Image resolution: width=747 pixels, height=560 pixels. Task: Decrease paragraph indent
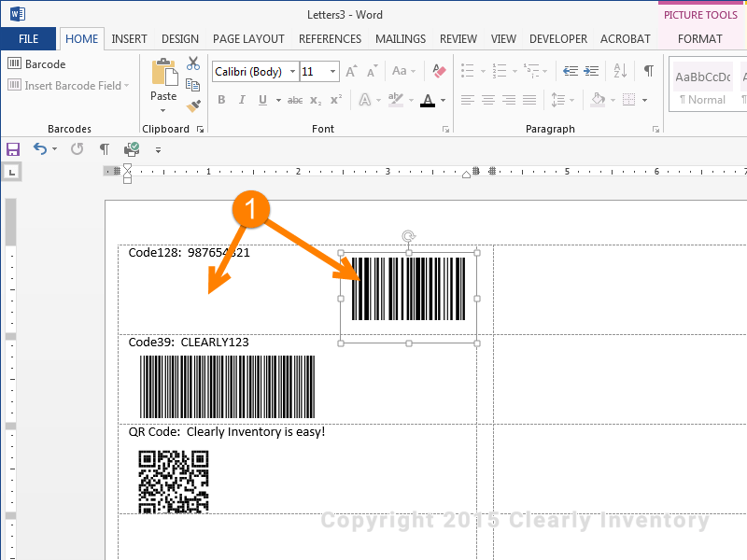click(x=571, y=71)
